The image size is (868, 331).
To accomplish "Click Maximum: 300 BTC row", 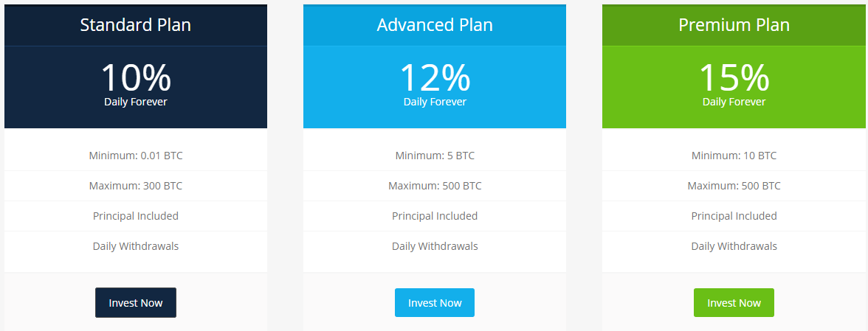I will click(x=136, y=186).
